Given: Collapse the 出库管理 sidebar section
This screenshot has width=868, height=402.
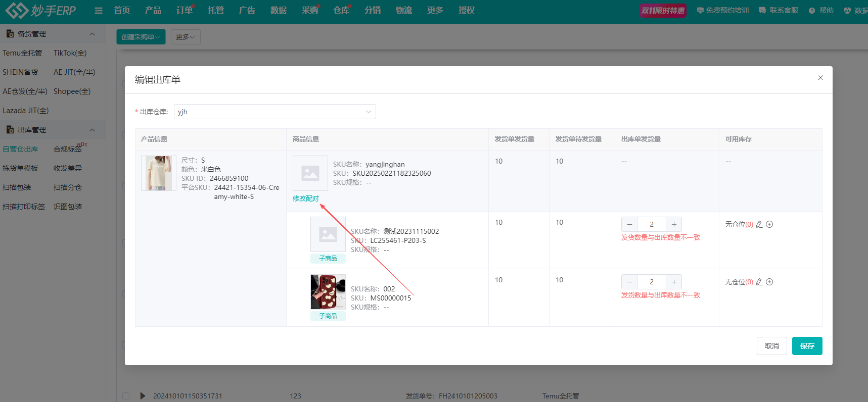Looking at the screenshot, I should [x=92, y=130].
